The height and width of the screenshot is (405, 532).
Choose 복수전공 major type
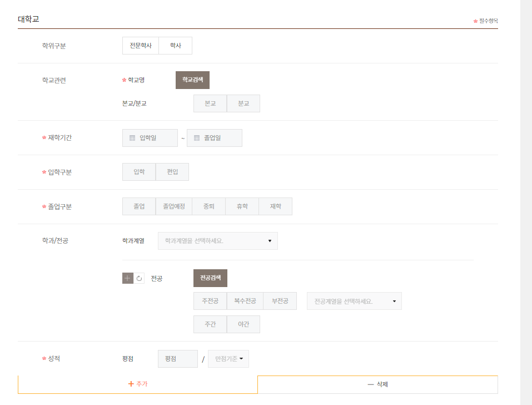pyautogui.click(x=245, y=301)
